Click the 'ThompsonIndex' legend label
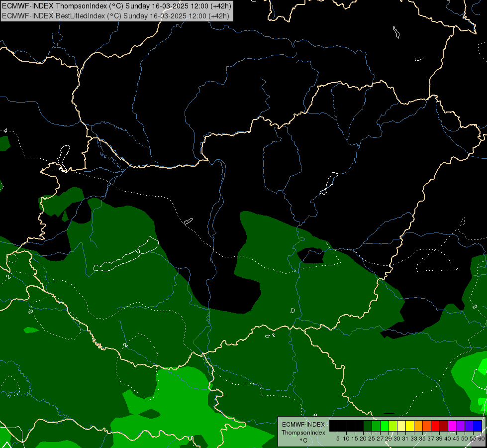The width and height of the screenshot is (487, 448). click(x=303, y=433)
